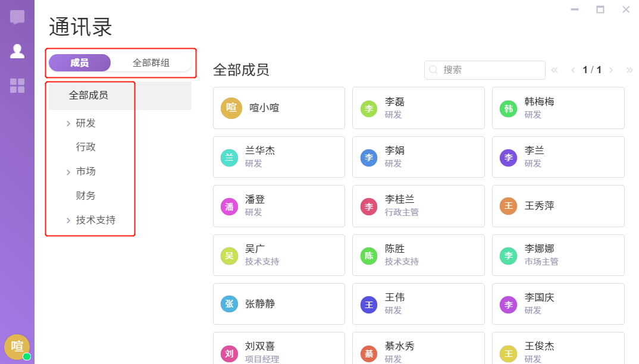The width and height of the screenshot is (639, 364).
Task: Select 行政 in the department tree
Action: pos(86,147)
